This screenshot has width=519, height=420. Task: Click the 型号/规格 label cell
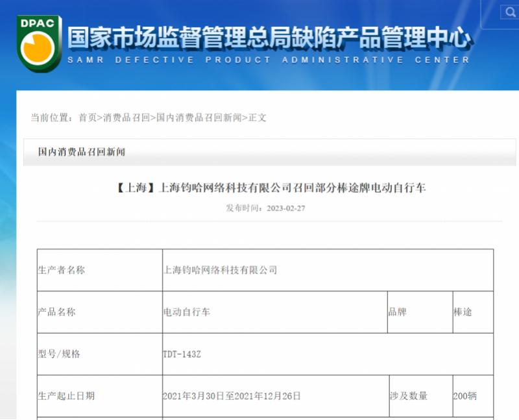100,354
